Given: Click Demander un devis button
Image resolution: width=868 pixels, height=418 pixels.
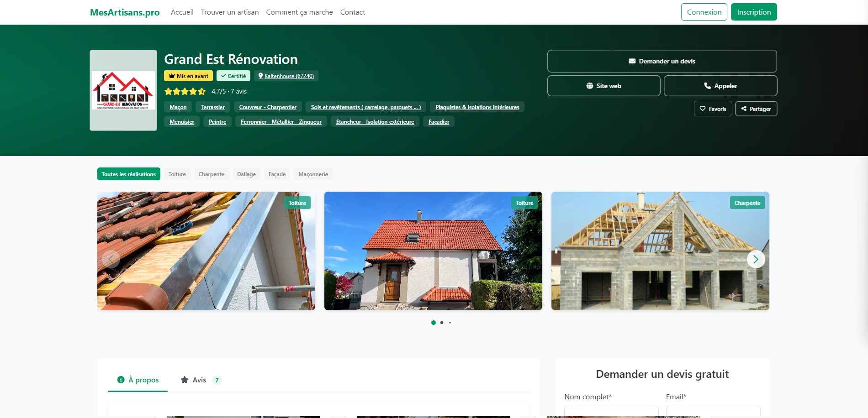Looking at the screenshot, I should tap(662, 61).
